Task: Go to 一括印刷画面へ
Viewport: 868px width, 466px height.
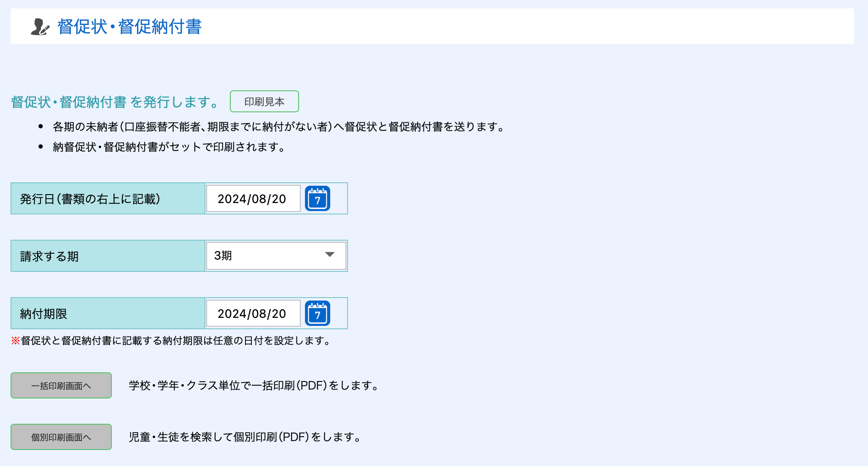Action: coord(61,385)
